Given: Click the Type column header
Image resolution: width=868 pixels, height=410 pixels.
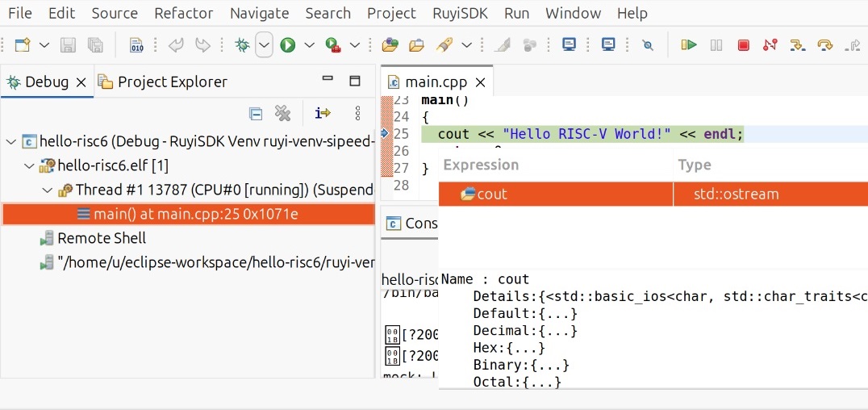Looking at the screenshot, I should 695,165.
